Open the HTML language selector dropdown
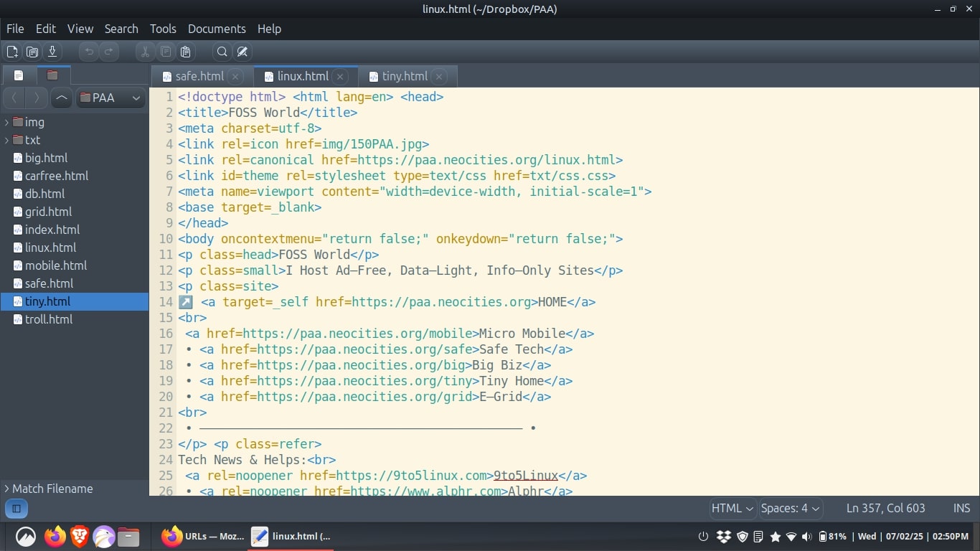The width and height of the screenshot is (980, 551). tap(732, 508)
